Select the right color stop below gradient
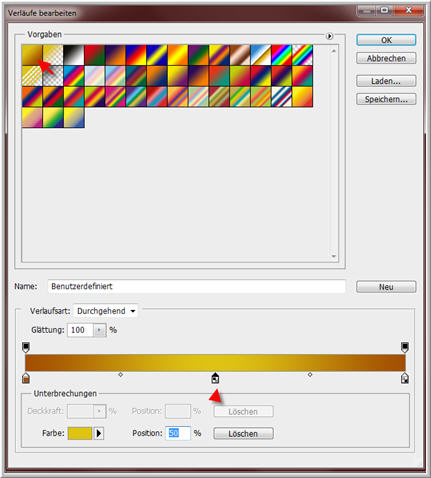The height and width of the screenshot is (478, 431). (x=405, y=378)
